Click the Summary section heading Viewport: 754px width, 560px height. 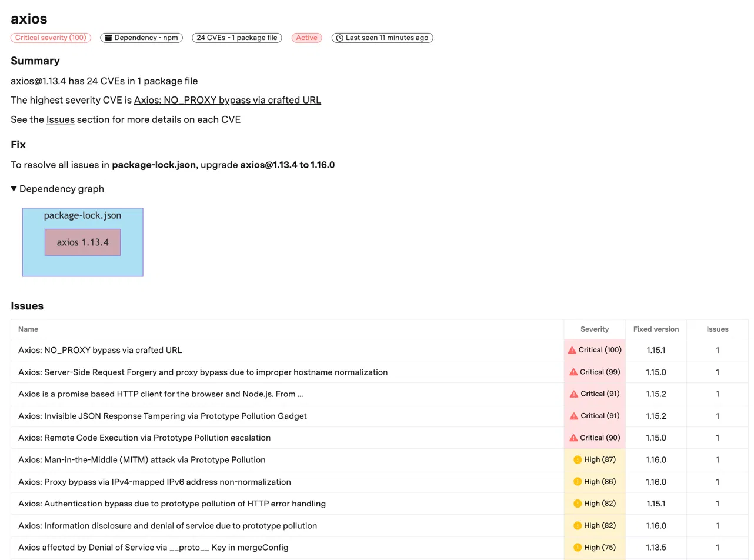(x=35, y=61)
